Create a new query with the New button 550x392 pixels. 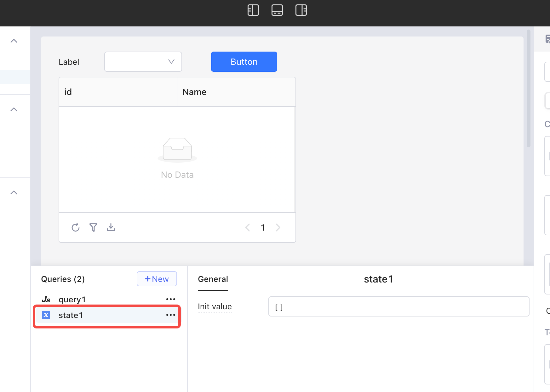tap(157, 279)
